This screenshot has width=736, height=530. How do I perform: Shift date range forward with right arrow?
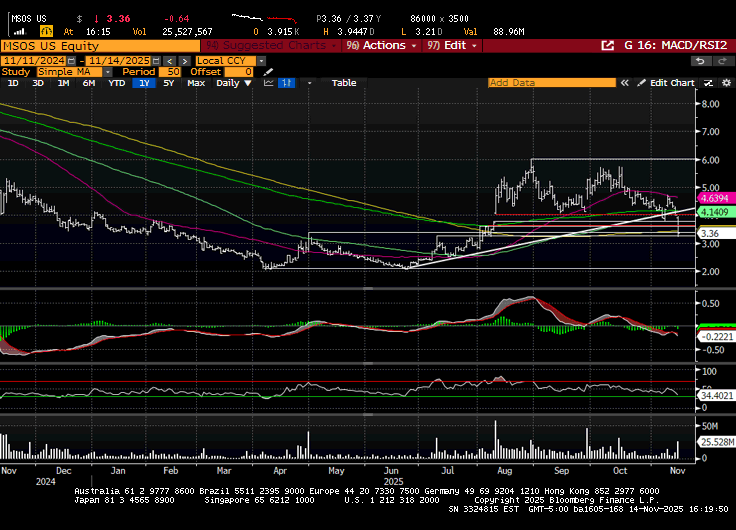tap(184, 61)
